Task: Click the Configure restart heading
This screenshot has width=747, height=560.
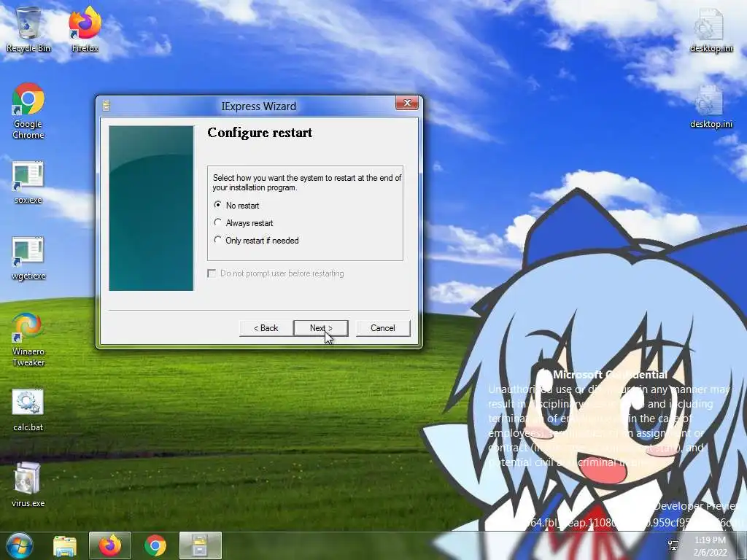Action: pos(260,133)
